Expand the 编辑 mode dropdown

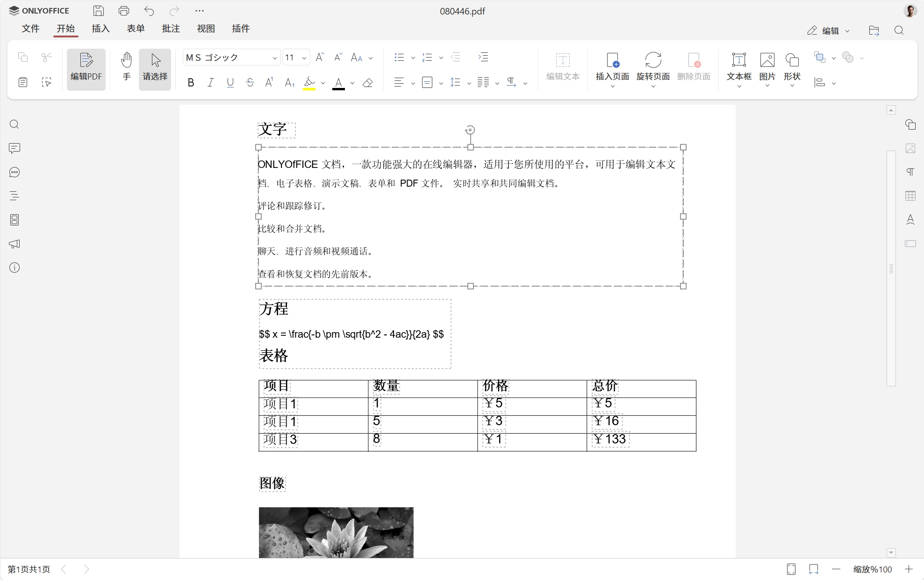point(847,31)
